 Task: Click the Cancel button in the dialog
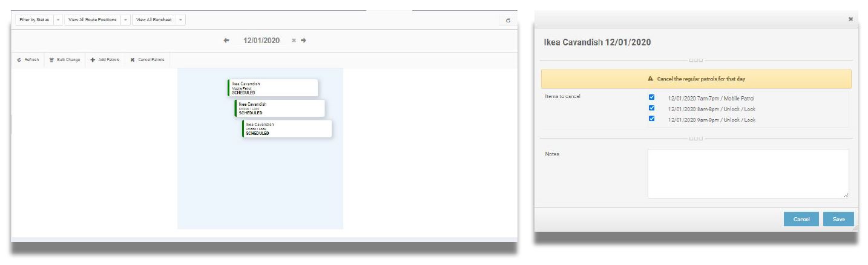coord(801,219)
